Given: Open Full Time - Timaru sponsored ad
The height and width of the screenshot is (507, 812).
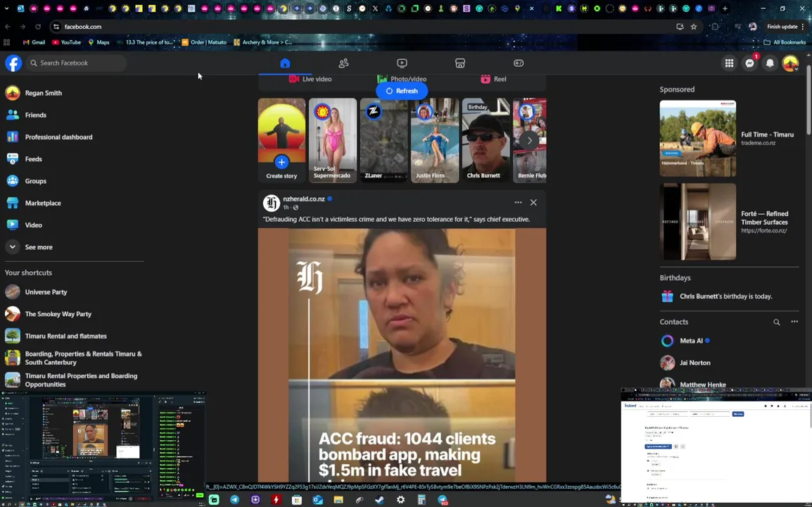Looking at the screenshot, I should 729,139.
